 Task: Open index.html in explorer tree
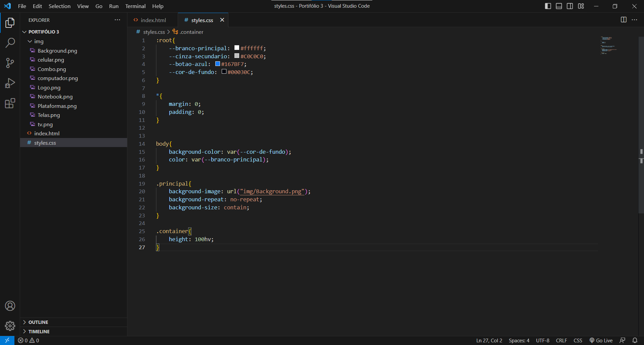point(73,133)
